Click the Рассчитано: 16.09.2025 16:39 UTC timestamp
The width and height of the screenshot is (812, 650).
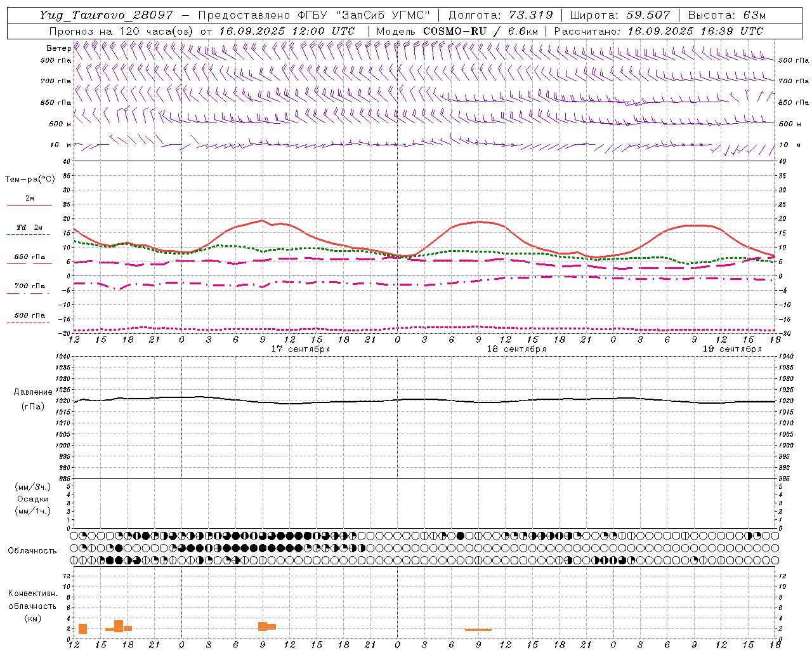[x=658, y=31]
